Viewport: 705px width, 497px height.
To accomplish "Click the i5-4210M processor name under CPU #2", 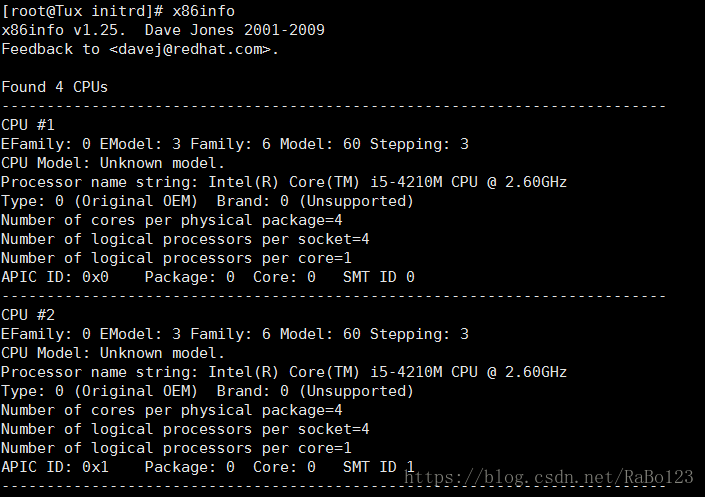I will (x=406, y=372).
